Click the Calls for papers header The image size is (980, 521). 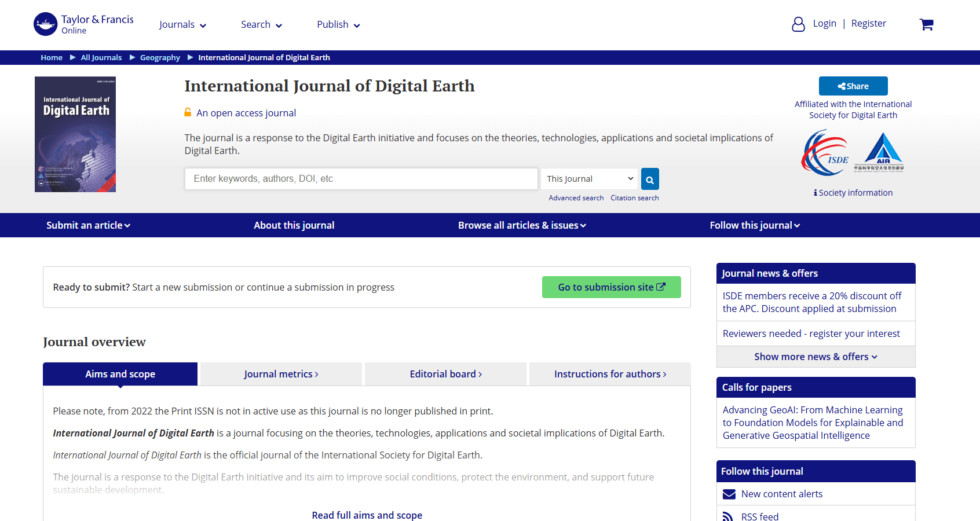816,387
